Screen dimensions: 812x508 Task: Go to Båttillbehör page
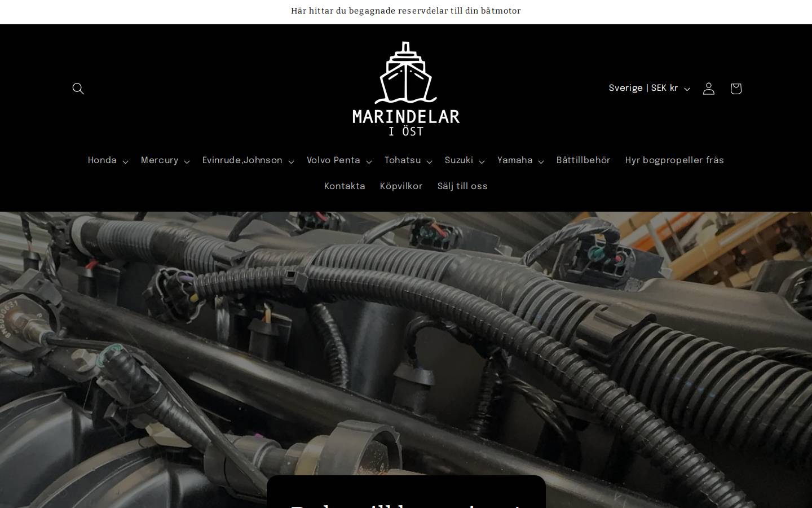pyautogui.click(x=584, y=161)
